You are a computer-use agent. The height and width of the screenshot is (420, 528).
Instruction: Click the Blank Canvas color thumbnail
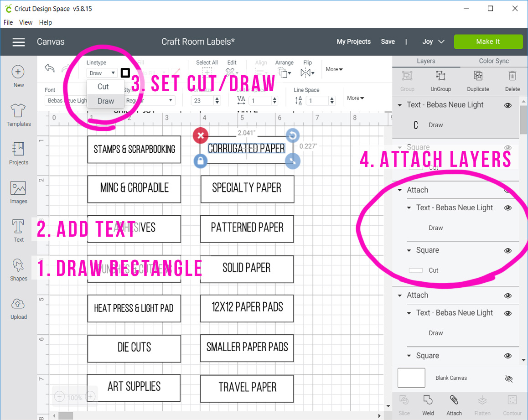click(411, 378)
